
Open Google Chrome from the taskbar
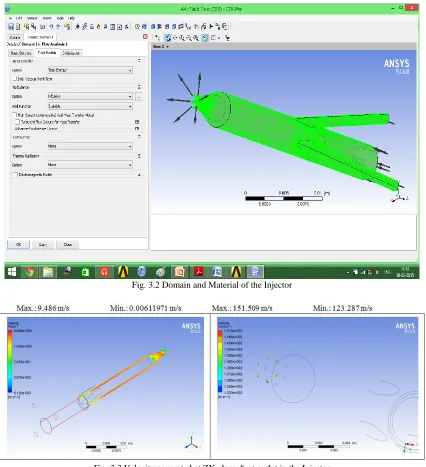click(x=29, y=272)
